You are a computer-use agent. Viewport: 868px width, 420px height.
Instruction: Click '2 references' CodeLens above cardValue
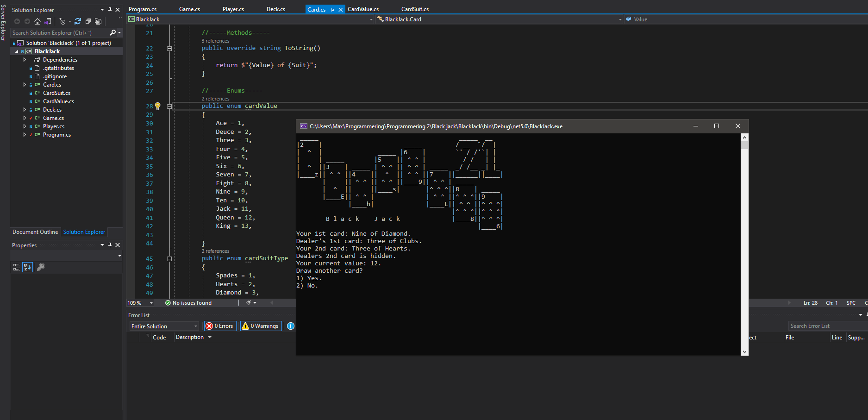click(215, 99)
